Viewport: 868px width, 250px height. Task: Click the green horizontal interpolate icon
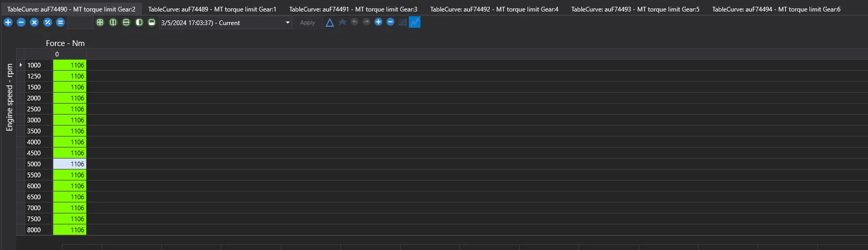point(126,22)
